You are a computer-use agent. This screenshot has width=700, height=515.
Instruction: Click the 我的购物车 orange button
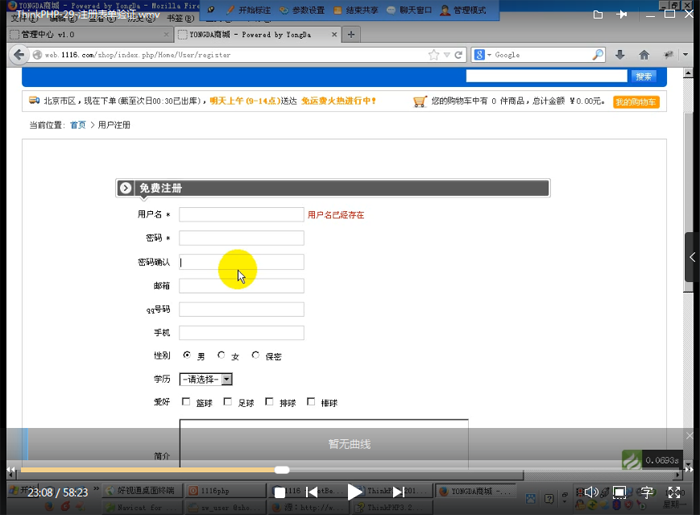coord(636,102)
